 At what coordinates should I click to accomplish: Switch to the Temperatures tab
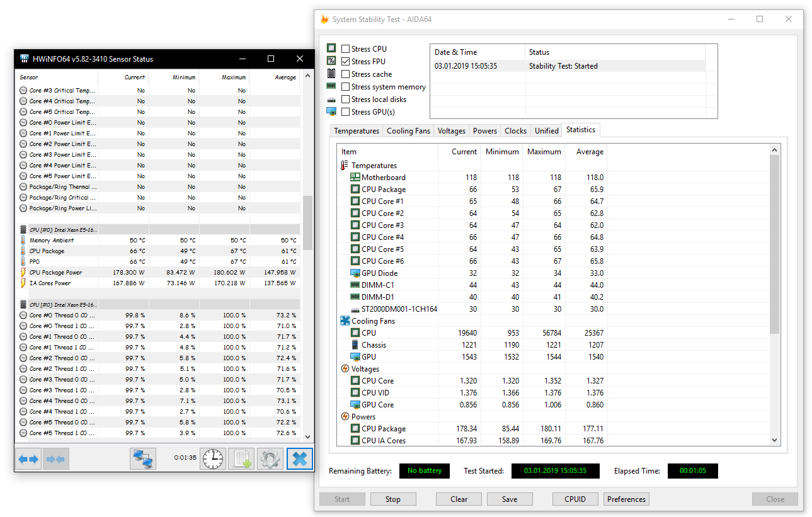[x=357, y=131]
